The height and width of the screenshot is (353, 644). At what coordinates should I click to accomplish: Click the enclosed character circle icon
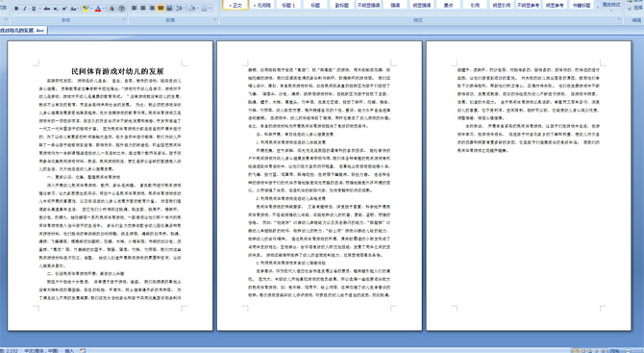122,9
